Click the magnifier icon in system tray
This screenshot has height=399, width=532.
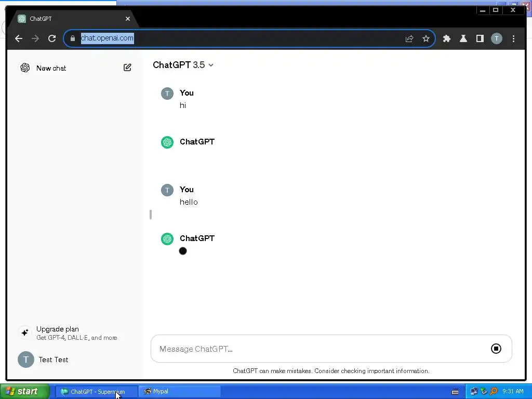coord(494,392)
